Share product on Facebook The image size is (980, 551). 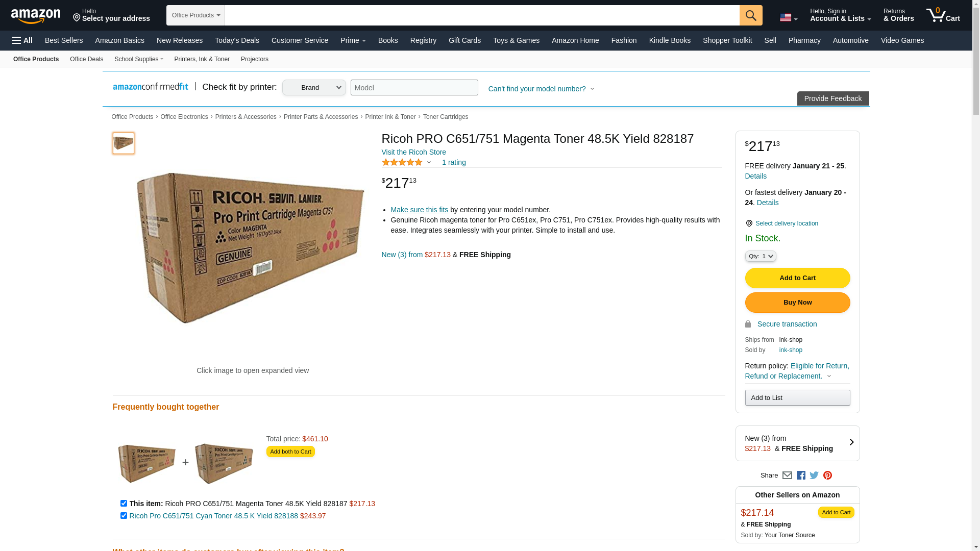click(x=801, y=475)
